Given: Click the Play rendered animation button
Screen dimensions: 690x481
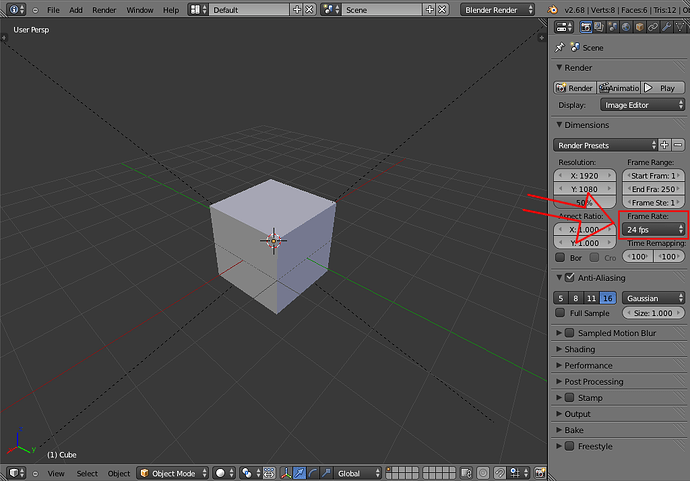Looking at the screenshot, I should point(663,88).
